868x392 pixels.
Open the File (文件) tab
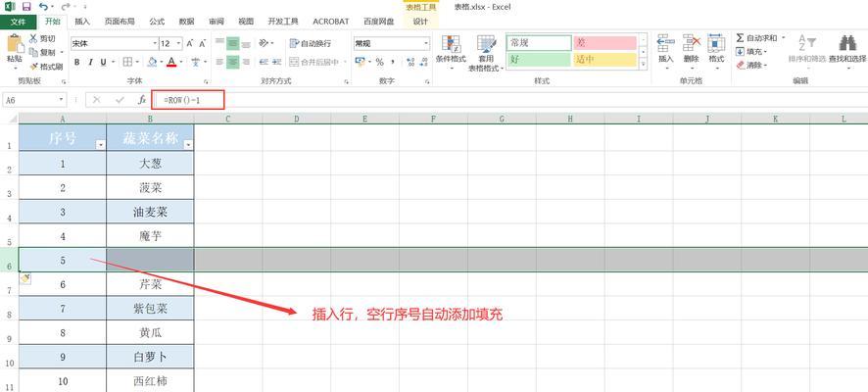click(x=19, y=22)
